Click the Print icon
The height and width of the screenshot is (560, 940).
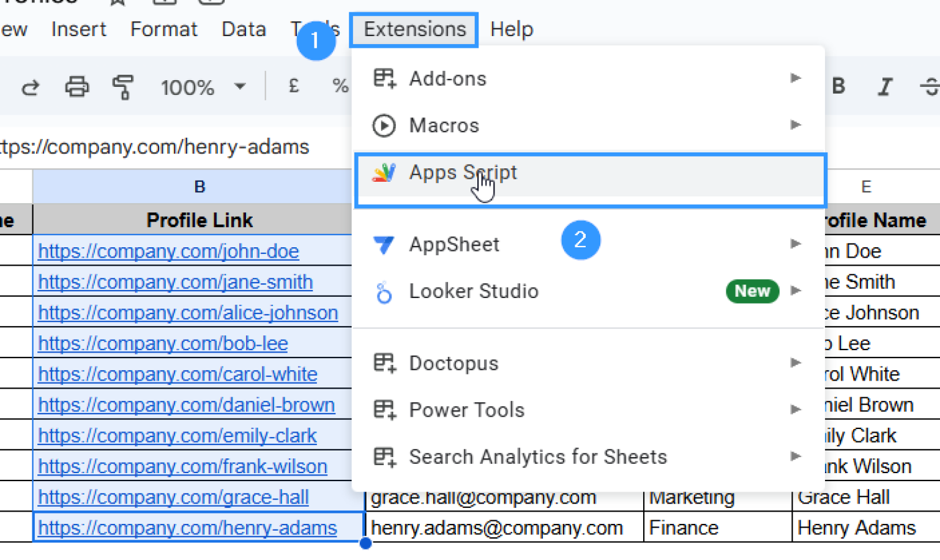click(76, 87)
